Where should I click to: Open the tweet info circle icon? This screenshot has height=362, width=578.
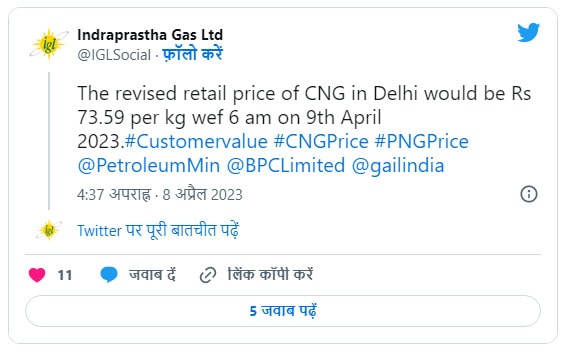tap(529, 194)
